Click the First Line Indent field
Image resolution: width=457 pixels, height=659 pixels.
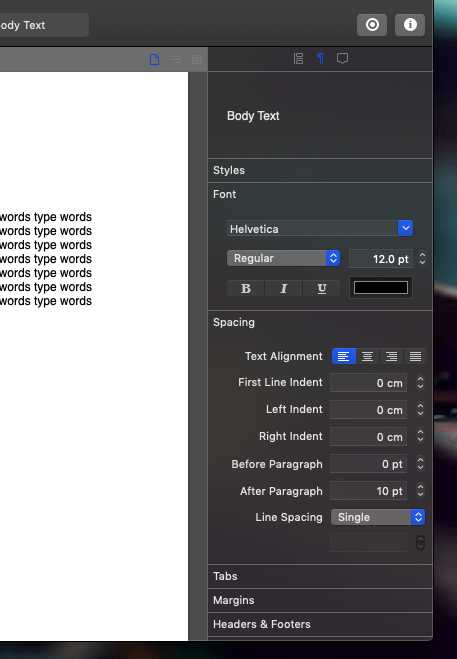point(368,383)
